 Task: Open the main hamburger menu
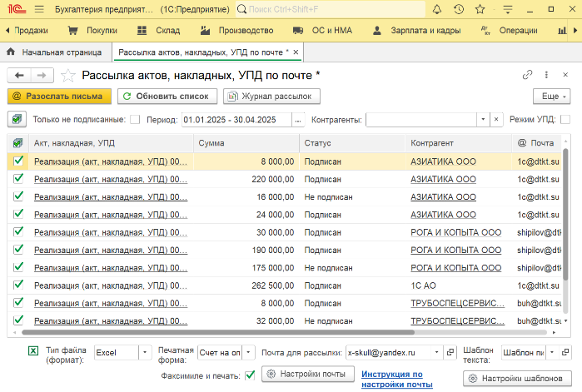[x=39, y=9]
